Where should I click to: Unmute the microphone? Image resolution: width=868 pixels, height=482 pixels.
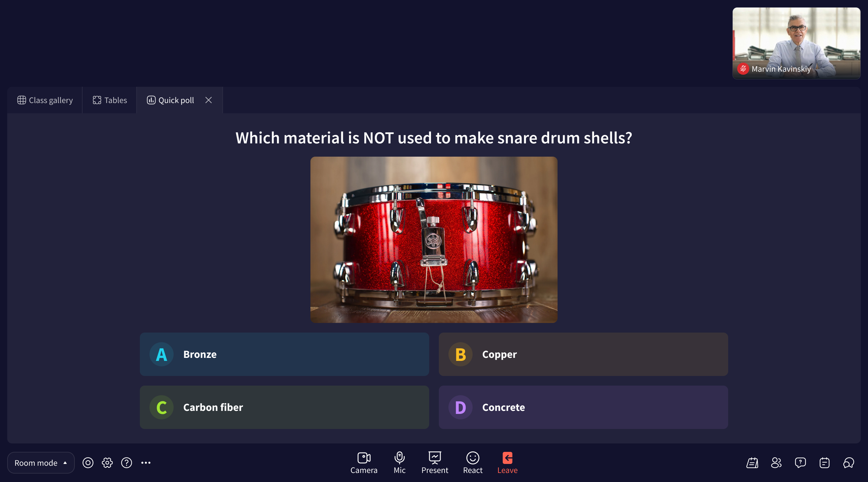click(x=399, y=462)
